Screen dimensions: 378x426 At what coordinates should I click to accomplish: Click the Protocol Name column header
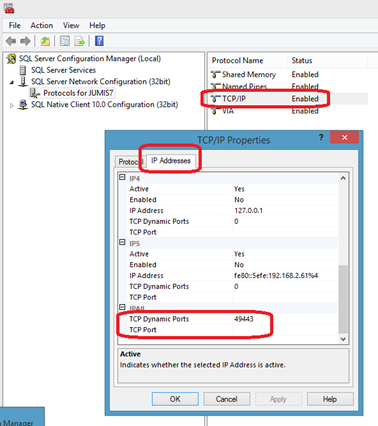pos(248,61)
